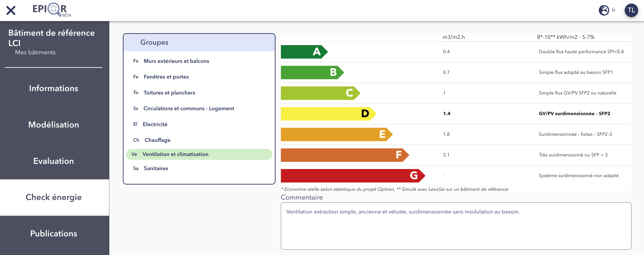Go to the Publications section

coord(54,233)
